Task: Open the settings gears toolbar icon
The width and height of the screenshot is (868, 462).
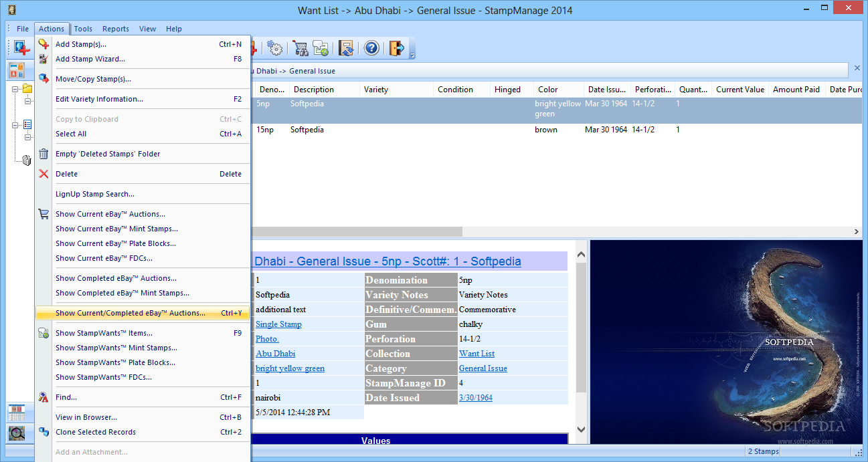Action: pos(274,48)
